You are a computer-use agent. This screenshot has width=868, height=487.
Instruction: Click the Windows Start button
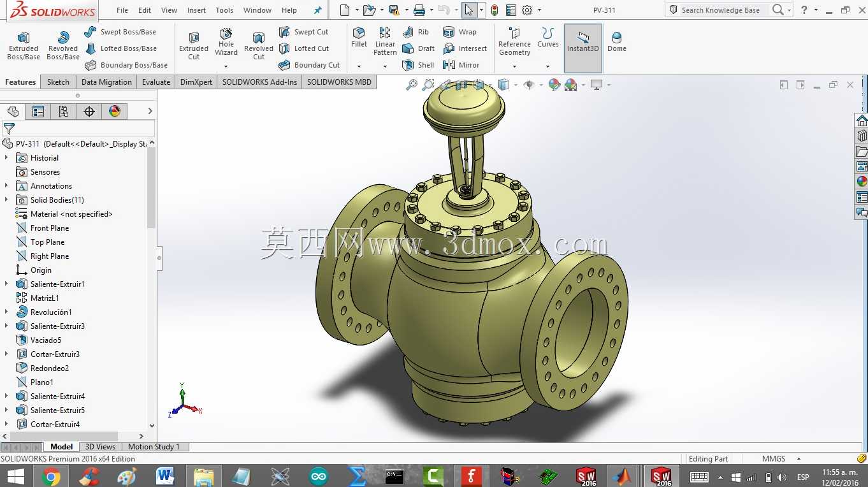15,476
